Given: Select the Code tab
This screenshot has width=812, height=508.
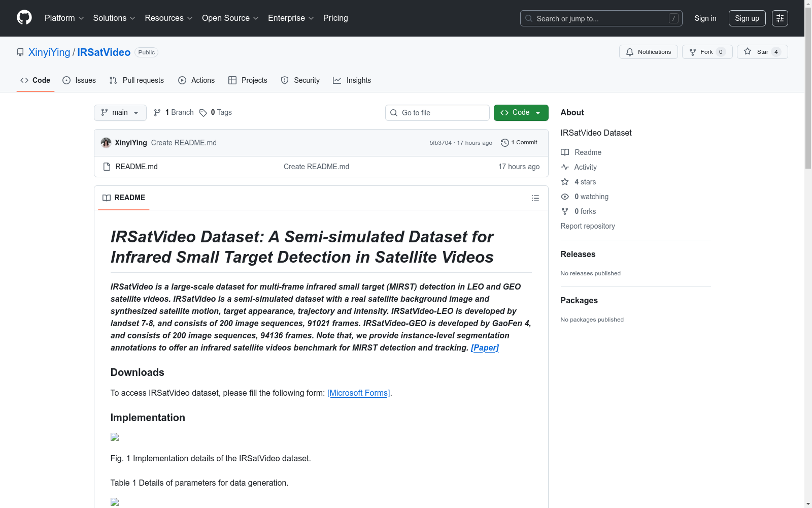Looking at the screenshot, I should point(36,80).
